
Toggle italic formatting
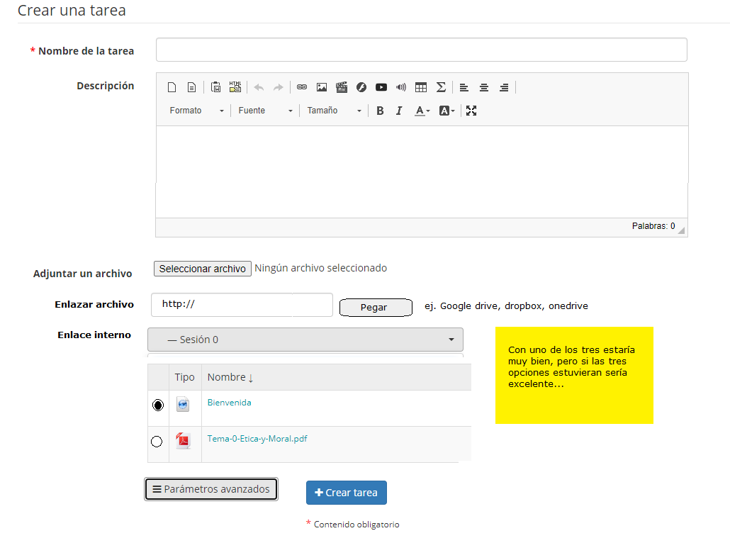pyautogui.click(x=399, y=111)
